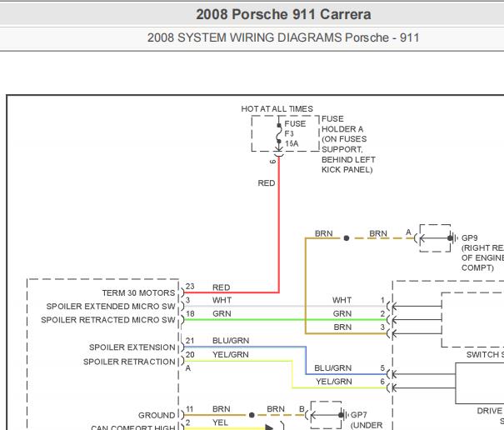Click the 'HOT AT ALL TIMES' label
This screenshot has height=430, width=504.
pyautogui.click(x=277, y=109)
